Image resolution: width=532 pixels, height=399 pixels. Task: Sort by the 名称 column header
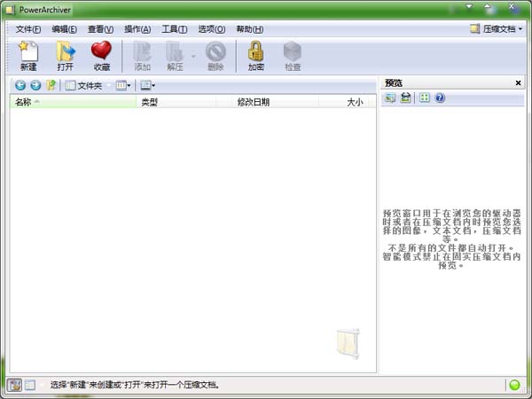point(73,102)
